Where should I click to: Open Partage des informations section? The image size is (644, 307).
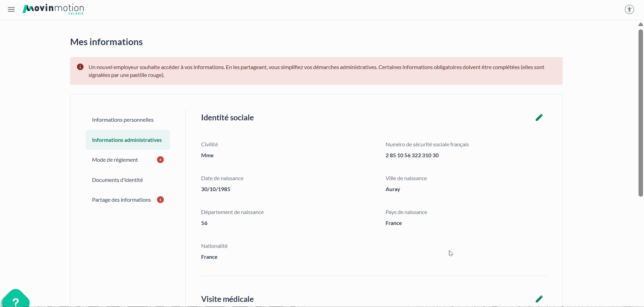(x=121, y=200)
